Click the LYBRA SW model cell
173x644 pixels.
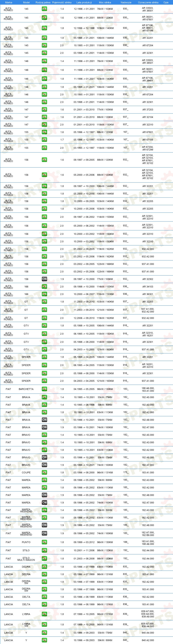(26, 625)
